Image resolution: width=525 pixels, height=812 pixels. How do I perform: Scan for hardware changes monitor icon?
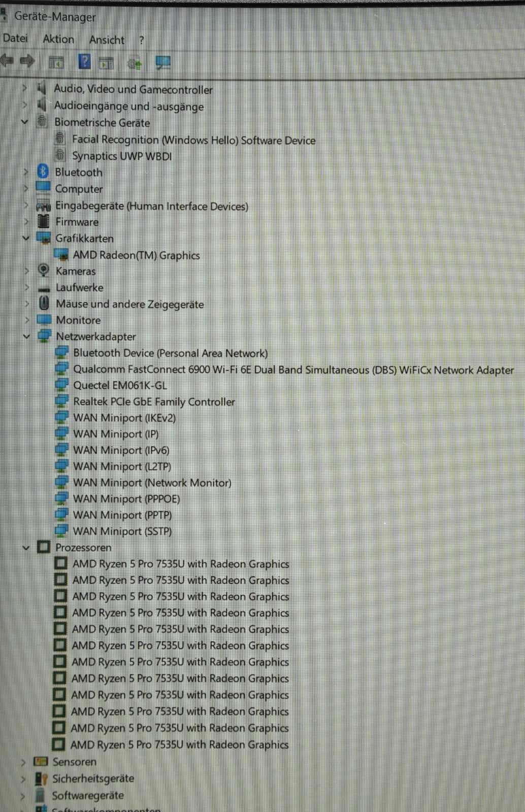162,62
